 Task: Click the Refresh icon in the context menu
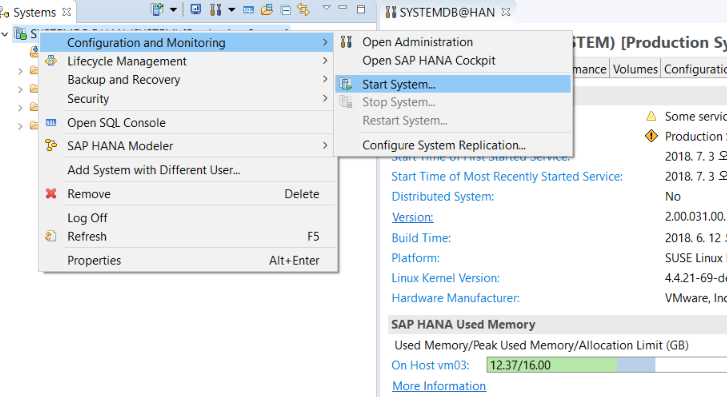[x=51, y=236]
